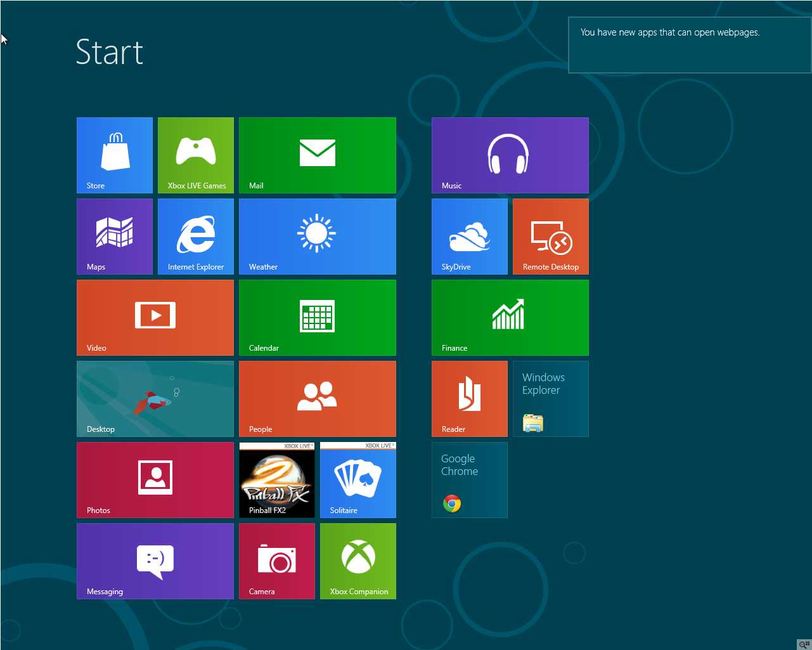
Task: Open the People tile
Action: click(318, 399)
